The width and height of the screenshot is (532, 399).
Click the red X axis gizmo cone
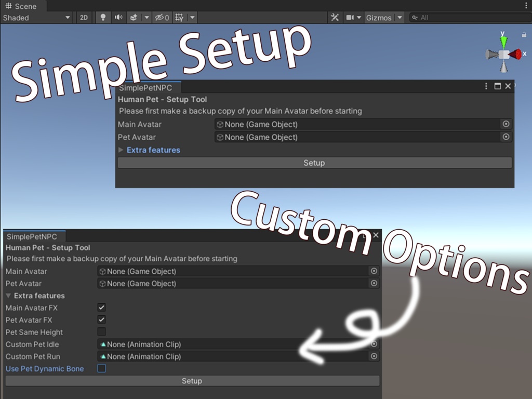point(515,54)
